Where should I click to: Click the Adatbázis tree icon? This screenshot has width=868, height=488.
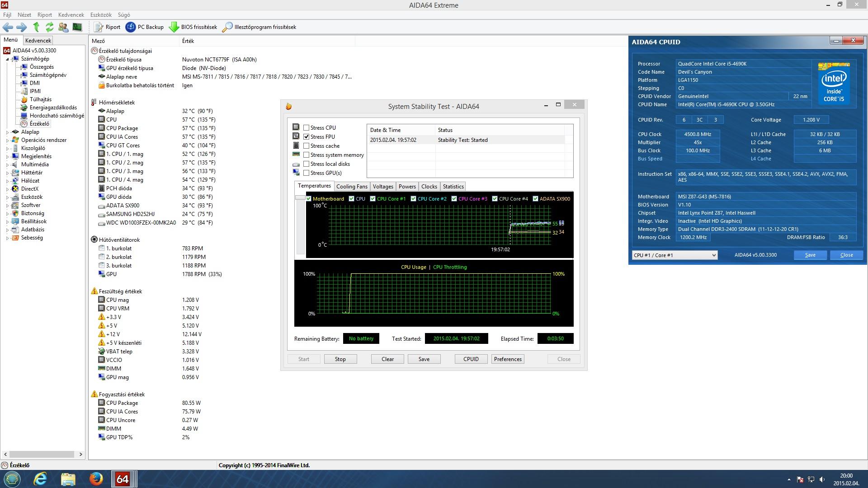pyautogui.click(x=15, y=230)
